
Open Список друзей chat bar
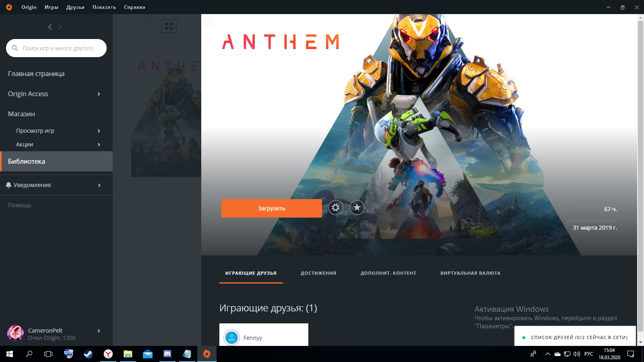[x=575, y=337]
